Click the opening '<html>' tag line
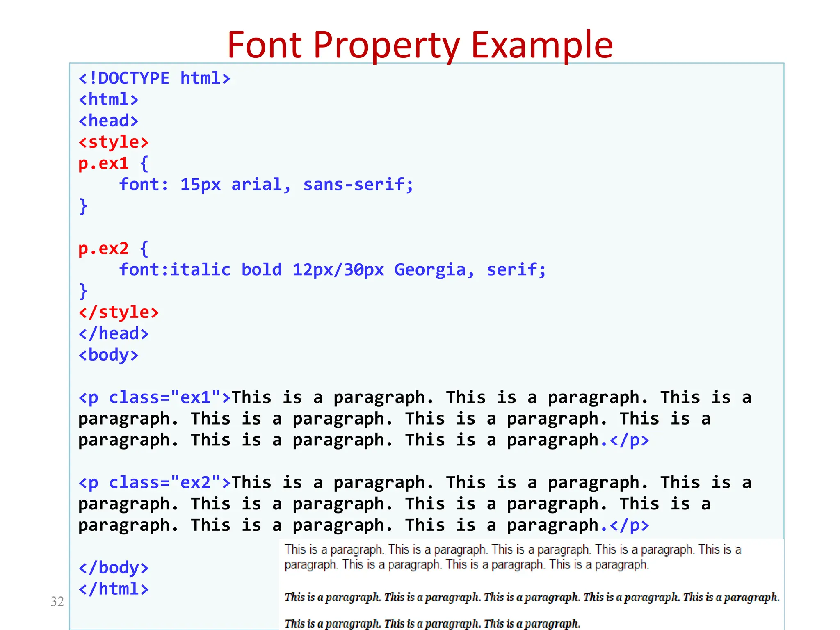 click(x=109, y=100)
